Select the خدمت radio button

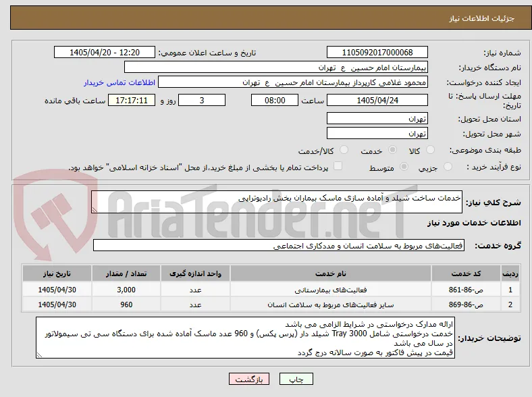(x=392, y=150)
